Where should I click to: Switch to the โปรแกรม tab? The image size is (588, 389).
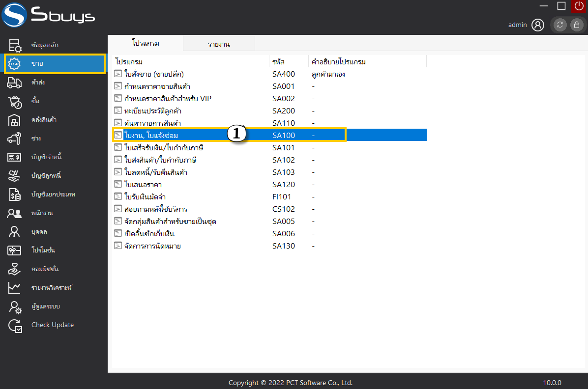click(146, 43)
